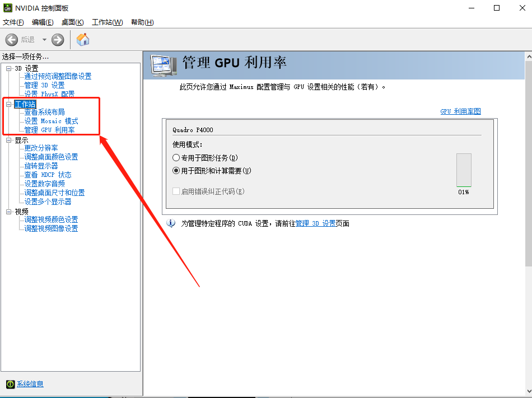
Task: Maximize the NVIDIA 控制面板 window
Action: [497, 8]
